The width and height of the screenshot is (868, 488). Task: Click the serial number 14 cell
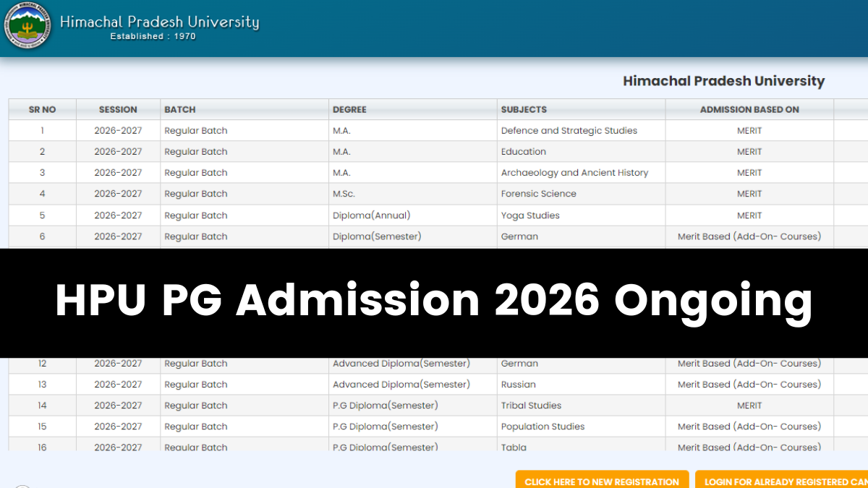(42, 406)
